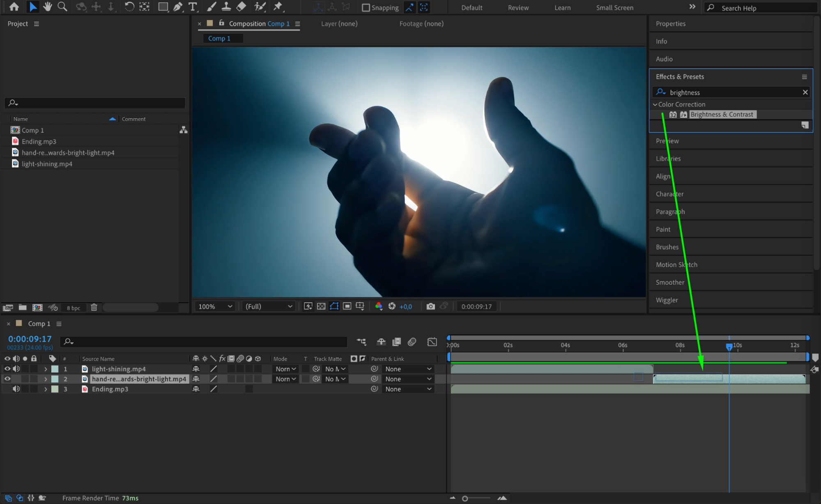
Task: Switch to the Review workspace
Action: click(x=518, y=7)
